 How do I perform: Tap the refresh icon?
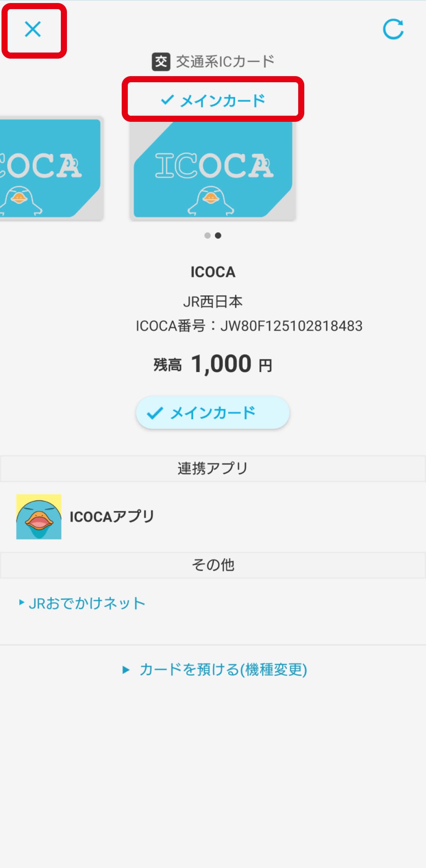pyautogui.click(x=393, y=29)
